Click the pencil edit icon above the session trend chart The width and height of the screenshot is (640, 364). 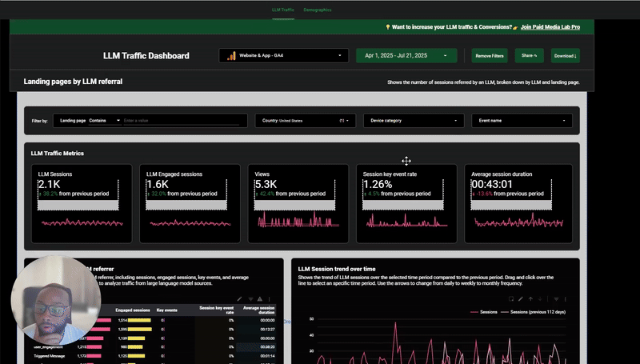(521, 299)
